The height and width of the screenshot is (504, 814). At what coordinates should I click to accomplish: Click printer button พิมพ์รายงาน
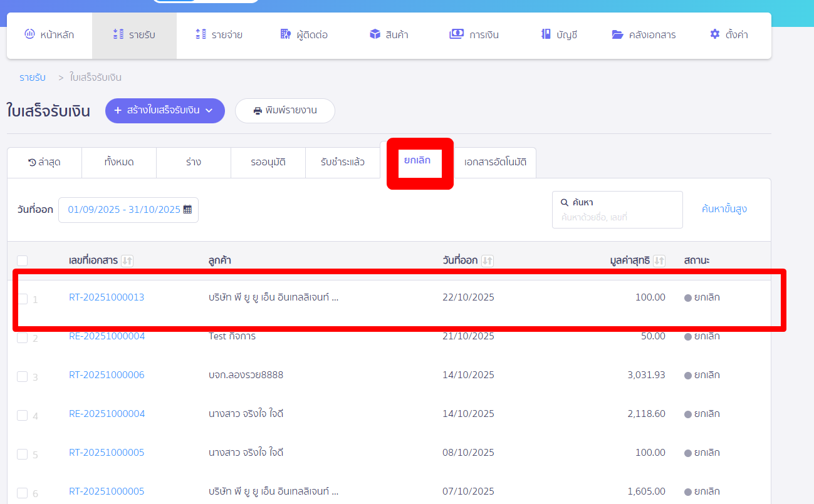point(285,111)
